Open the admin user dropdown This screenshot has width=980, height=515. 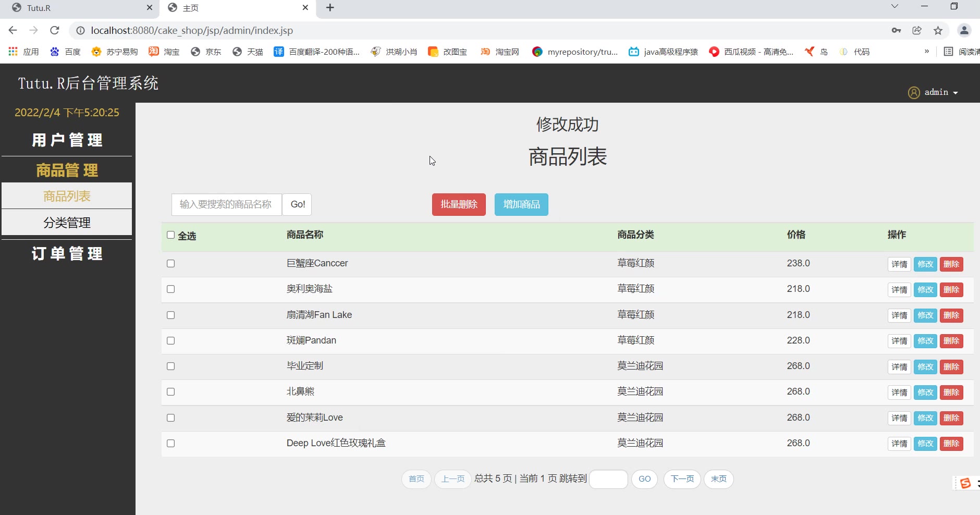tap(935, 92)
